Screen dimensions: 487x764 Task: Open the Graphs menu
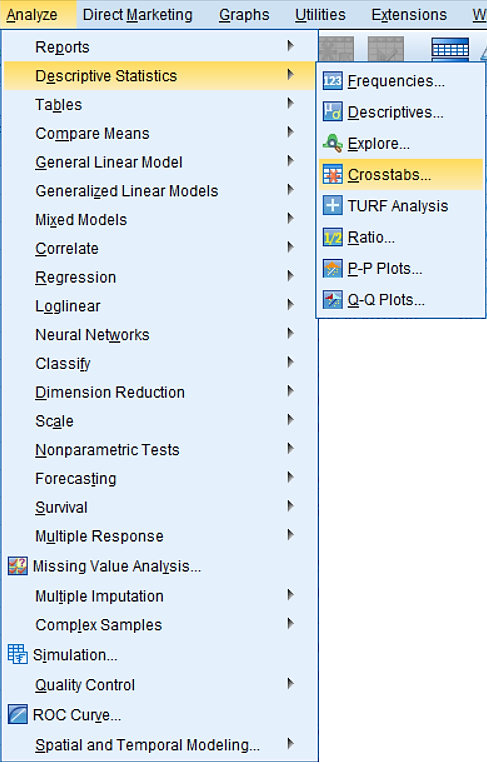point(244,15)
